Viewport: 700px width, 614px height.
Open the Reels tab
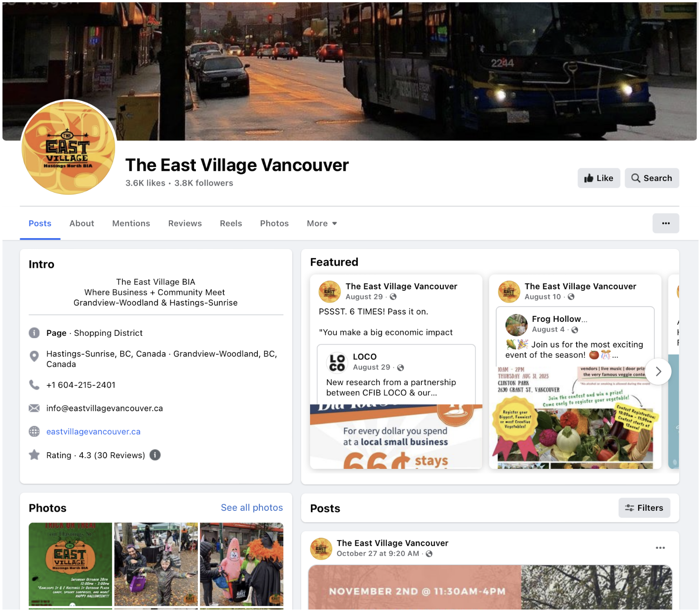tap(231, 223)
